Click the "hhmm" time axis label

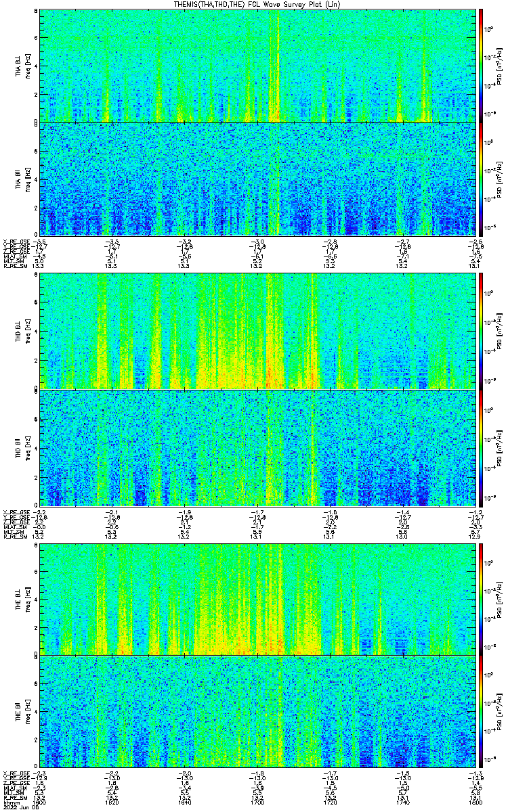coord(10,802)
